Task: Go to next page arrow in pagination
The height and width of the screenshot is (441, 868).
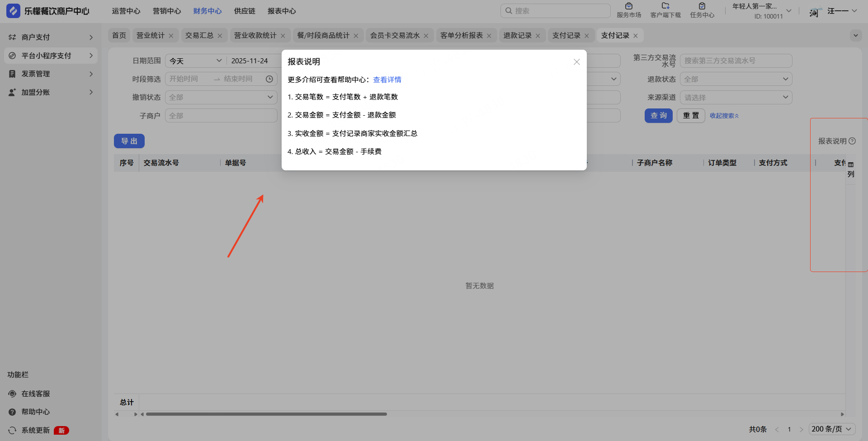Action: coord(802,430)
